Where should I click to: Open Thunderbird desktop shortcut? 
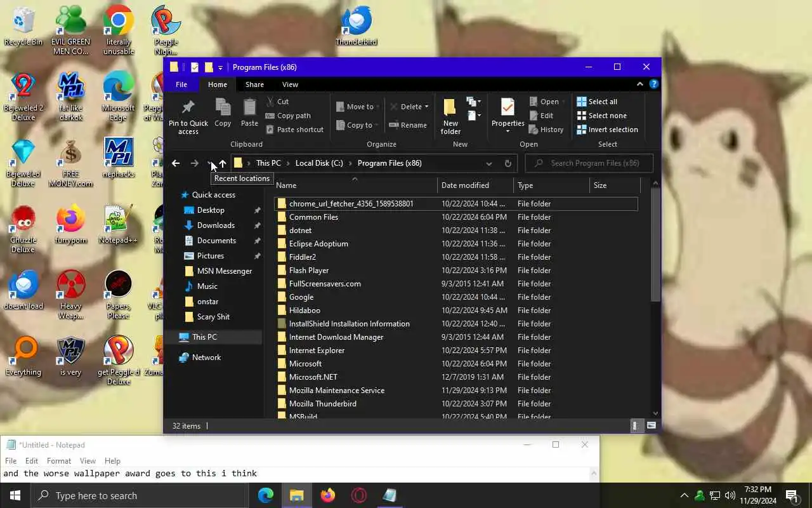pos(357,27)
